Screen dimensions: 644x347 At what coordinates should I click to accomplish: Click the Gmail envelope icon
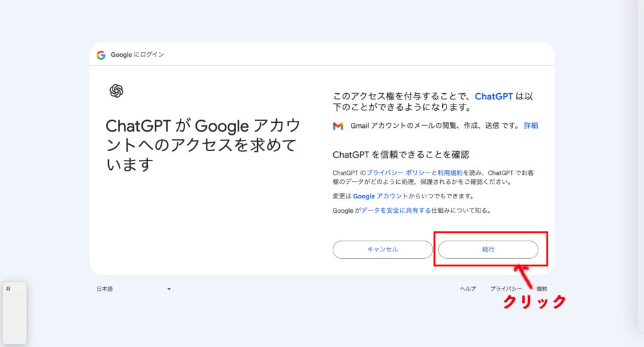click(x=338, y=126)
